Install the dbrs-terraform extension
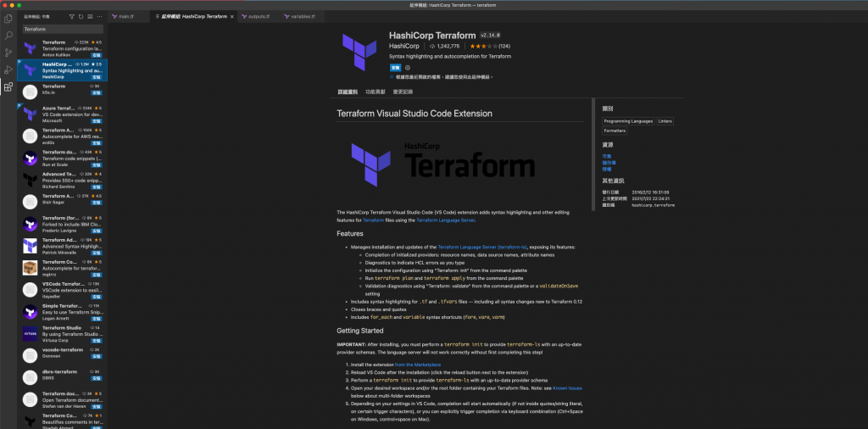The image size is (868, 429). 97,378
